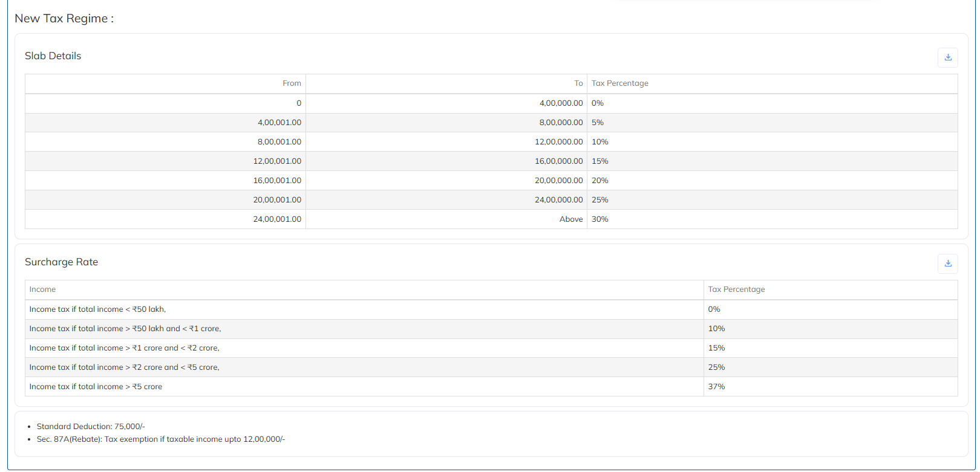Select the income below ₹50 lakh row
Image resolution: width=980 pixels, height=472 pixels.
[97, 309]
